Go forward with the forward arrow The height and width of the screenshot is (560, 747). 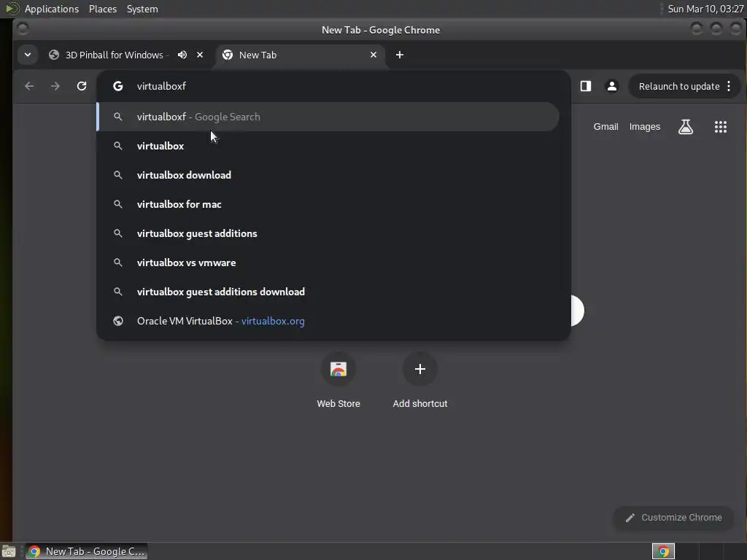tap(55, 86)
